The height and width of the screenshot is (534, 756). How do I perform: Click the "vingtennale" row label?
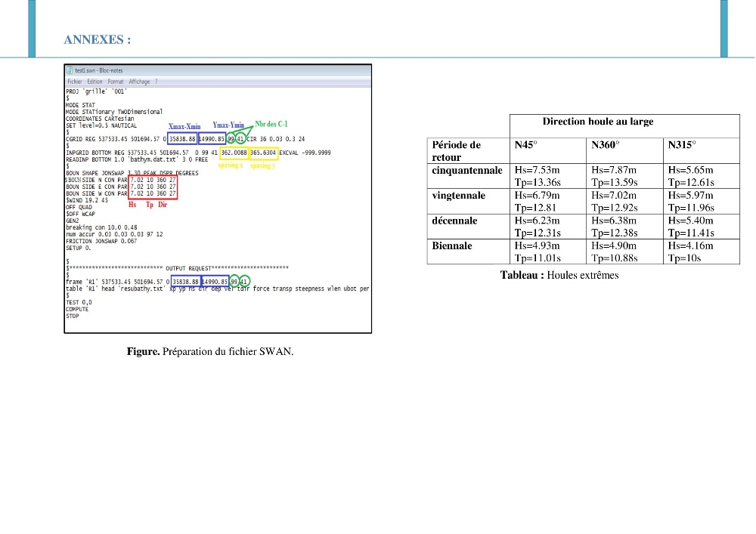point(459,196)
